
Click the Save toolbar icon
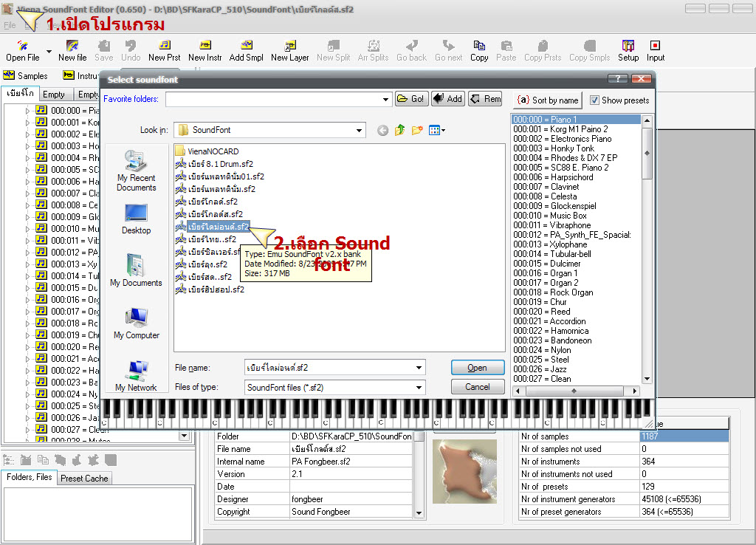click(x=103, y=51)
